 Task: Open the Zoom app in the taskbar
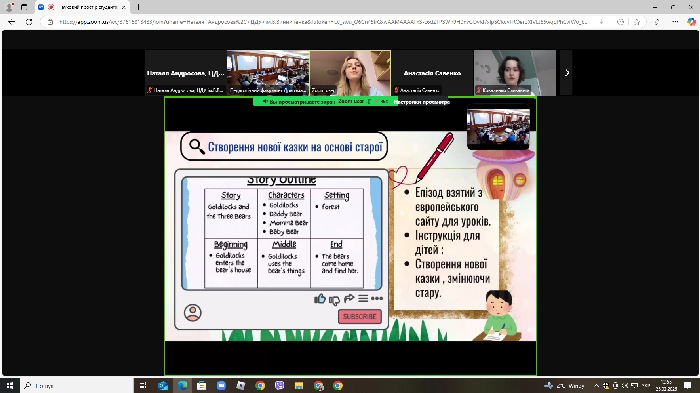point(221,385)
